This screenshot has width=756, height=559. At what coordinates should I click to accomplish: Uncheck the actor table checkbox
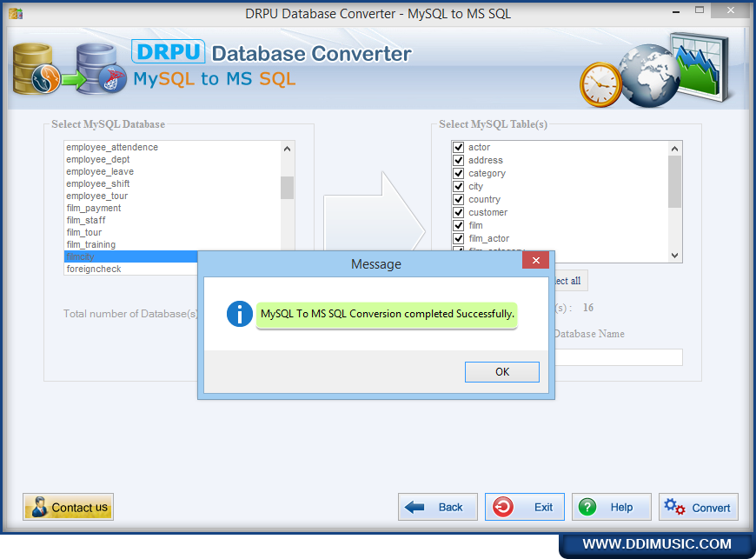pos(458,147)
